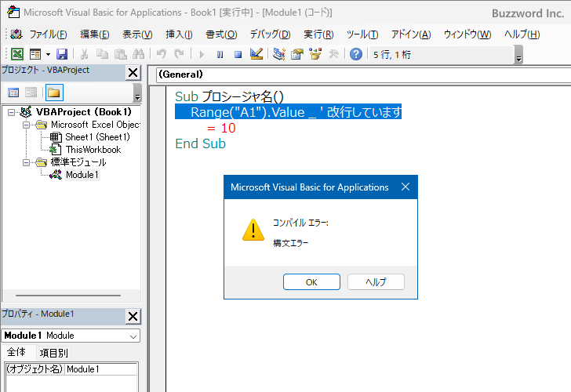Image resolution: width=571 pixels, height=392 pixels.
Task: Click the Reset stop icon
Action: coord(238,55)
